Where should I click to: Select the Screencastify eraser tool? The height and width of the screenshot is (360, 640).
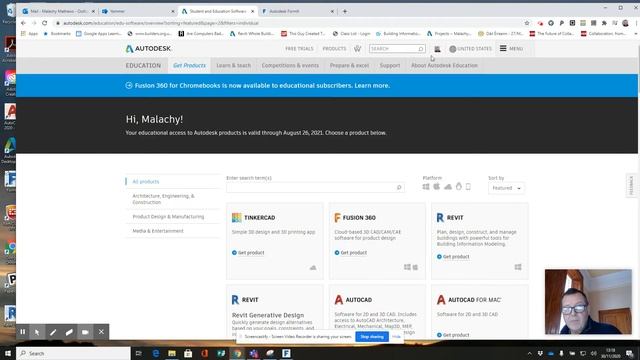click(x=69, y=332)
